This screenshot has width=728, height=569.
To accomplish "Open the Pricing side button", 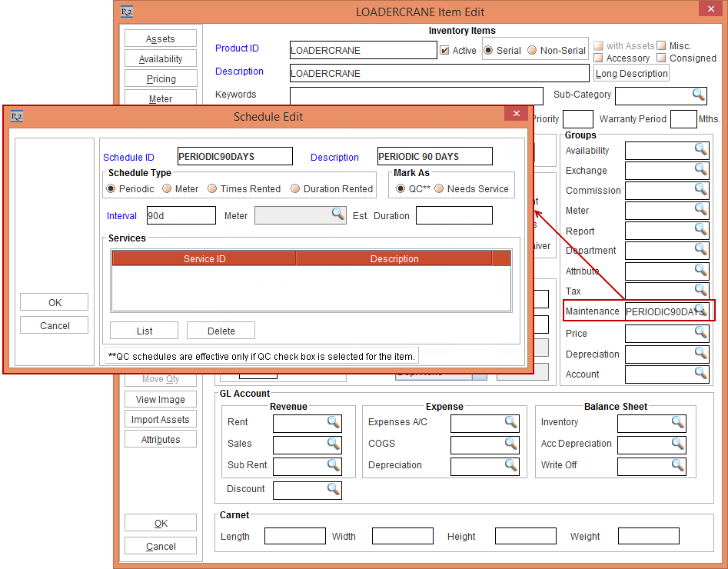I will 161,79.
